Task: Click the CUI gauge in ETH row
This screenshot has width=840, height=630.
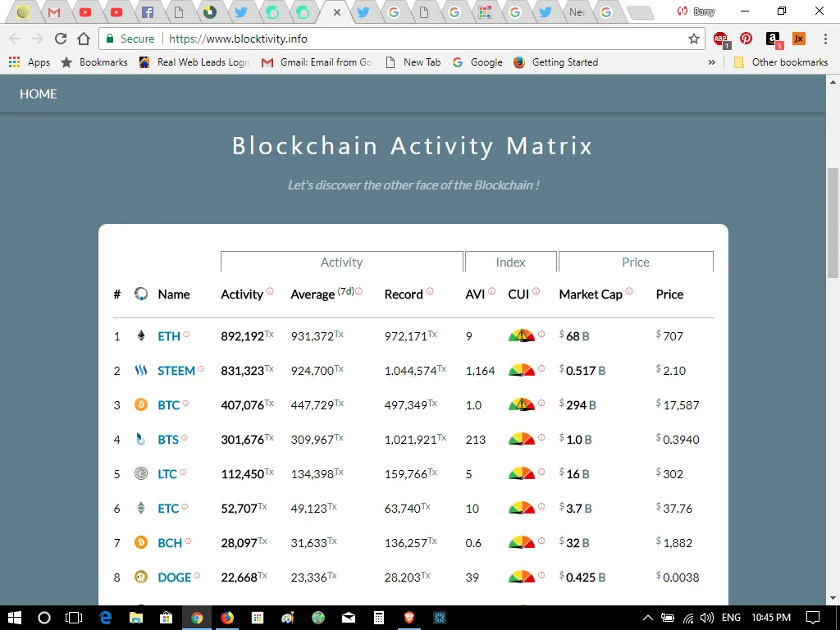Action: (521, 336)
